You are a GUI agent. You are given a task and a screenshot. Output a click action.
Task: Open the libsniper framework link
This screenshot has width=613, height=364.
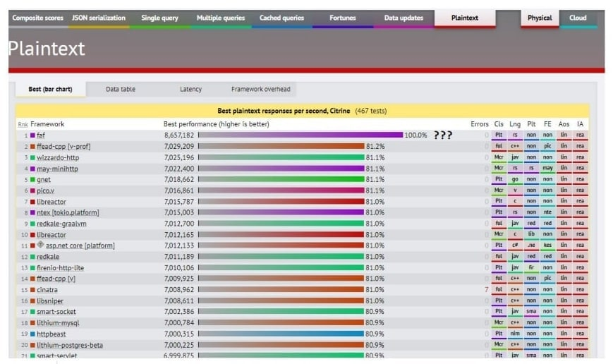coord(50,301)
